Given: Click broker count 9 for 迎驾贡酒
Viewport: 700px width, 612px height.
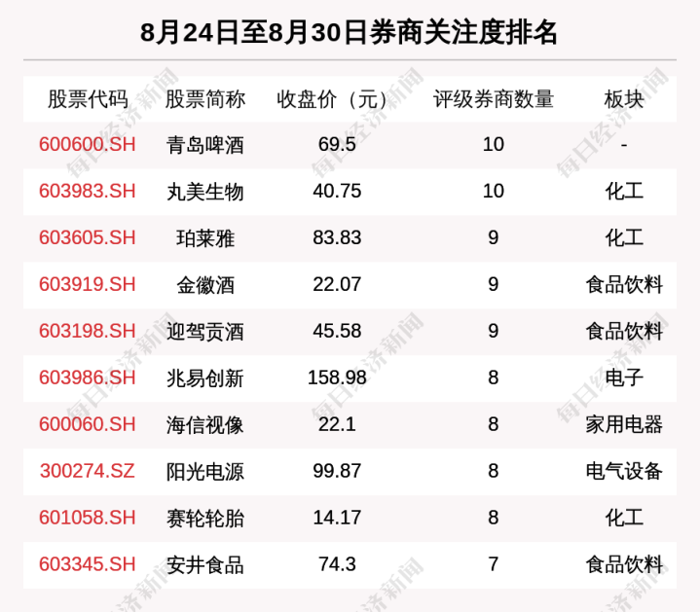Looking at the screenshot, I should pyautogui.click(x=494, y=331).
